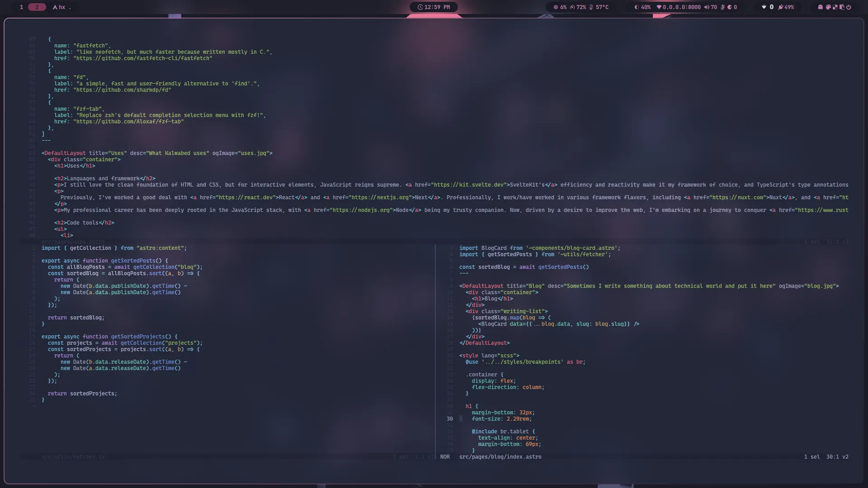Click the temperature 57°C indicator
The image size is (868, 488).
[x=599, y=7]
